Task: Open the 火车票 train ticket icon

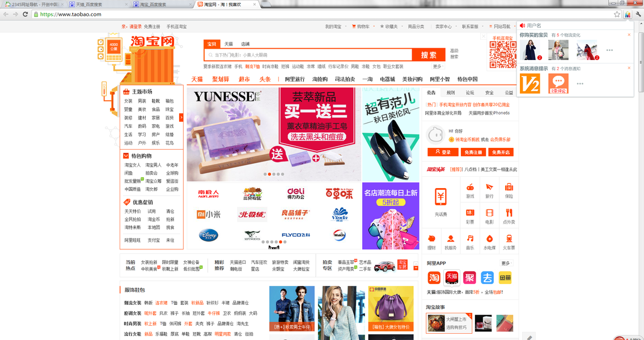Action: [509, 239]
